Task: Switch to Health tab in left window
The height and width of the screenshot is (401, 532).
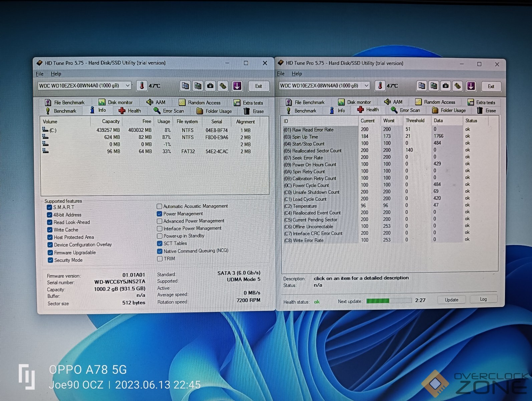Action: coord(130,111)
